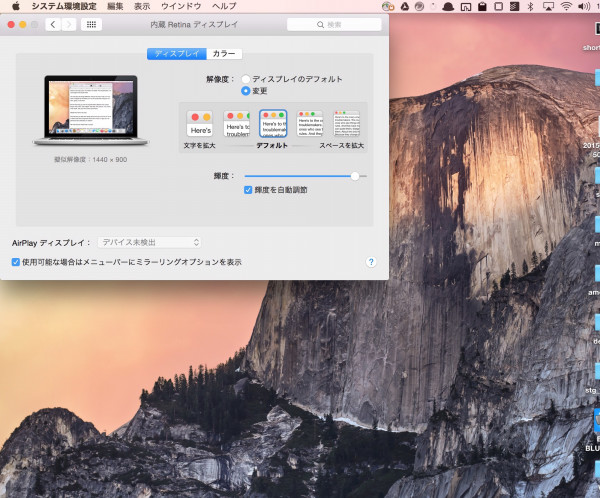Select the 変更 scaled resolution radio

pyautogui.click(x=246, y=91)
